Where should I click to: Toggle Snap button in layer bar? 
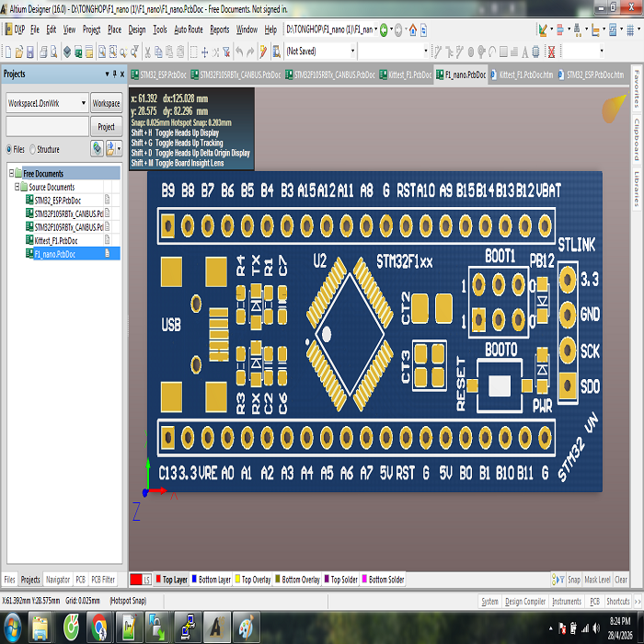(574, 580)
